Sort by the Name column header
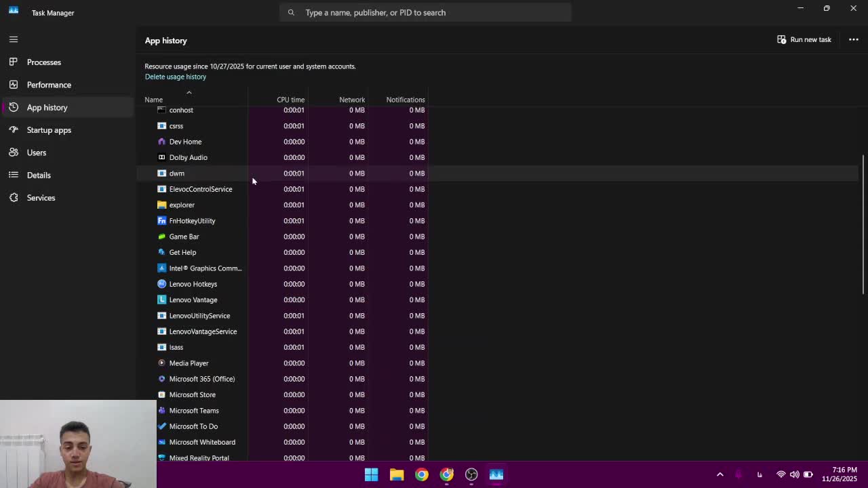The height and width of the screenshot is (488, 868). [153, 100]
